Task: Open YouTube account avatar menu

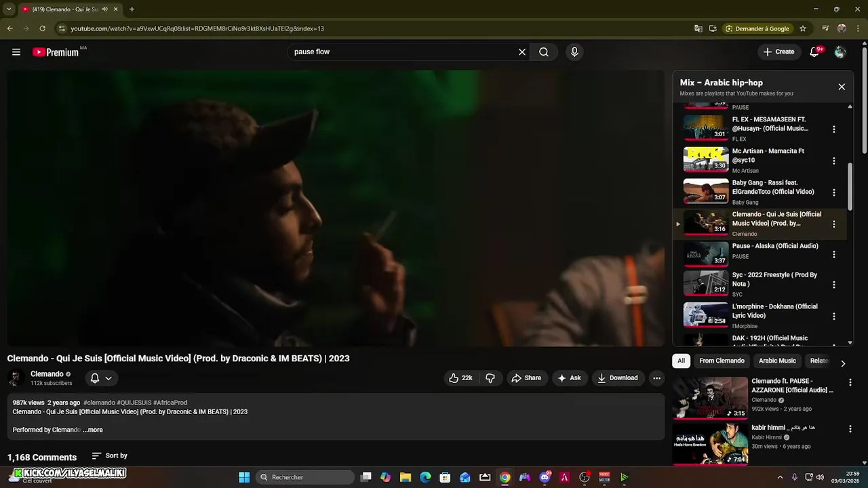Action: pos(840,52)
